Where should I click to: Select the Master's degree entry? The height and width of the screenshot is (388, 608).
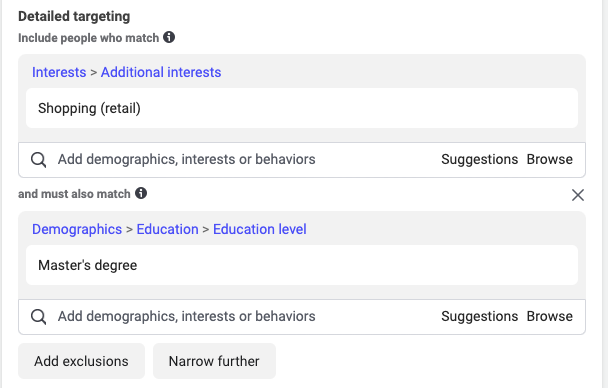click(302, 265)
